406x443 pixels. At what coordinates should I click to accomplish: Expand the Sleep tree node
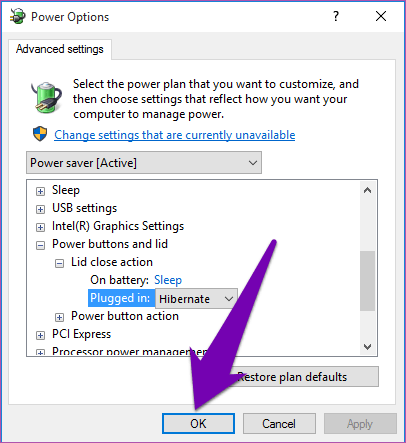coord(40,191)
